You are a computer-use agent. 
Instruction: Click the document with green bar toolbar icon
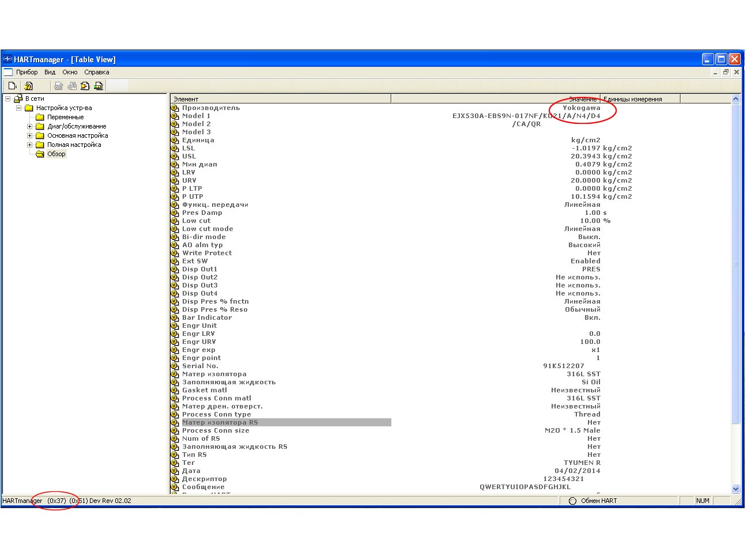99,86
